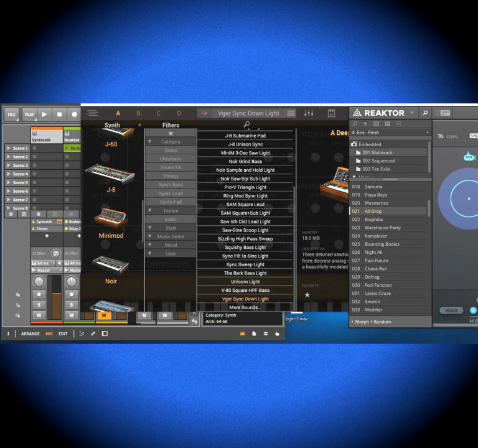Expand the Mood filter group
The height and width of the screenshot is (448, 478).
pos(149,245)
